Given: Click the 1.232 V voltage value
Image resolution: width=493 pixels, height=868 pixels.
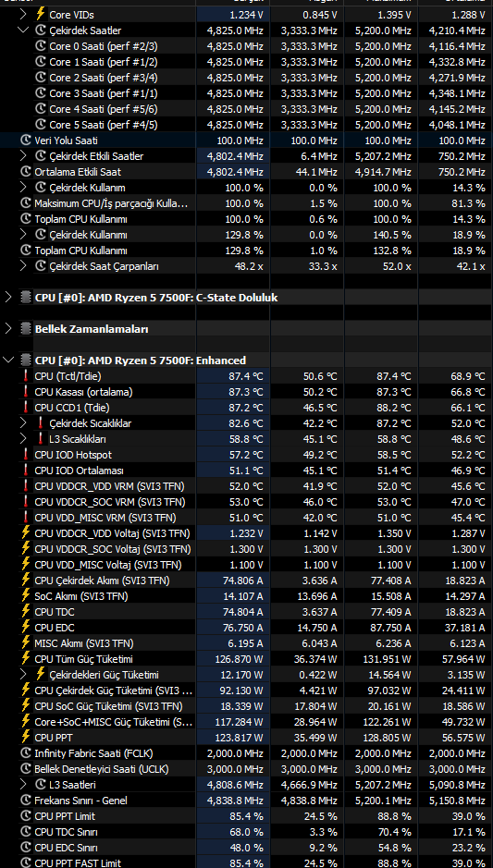Looking at the screenshot, I should (246, 533).
